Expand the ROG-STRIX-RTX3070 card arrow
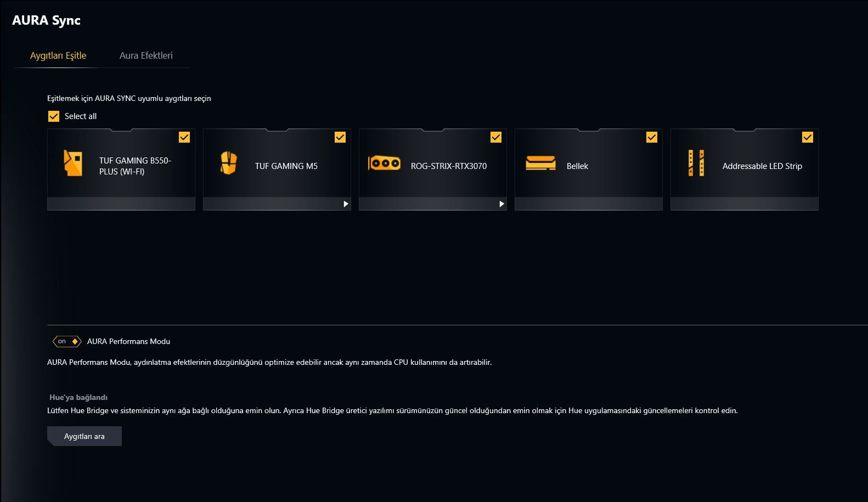 [501, 204]
